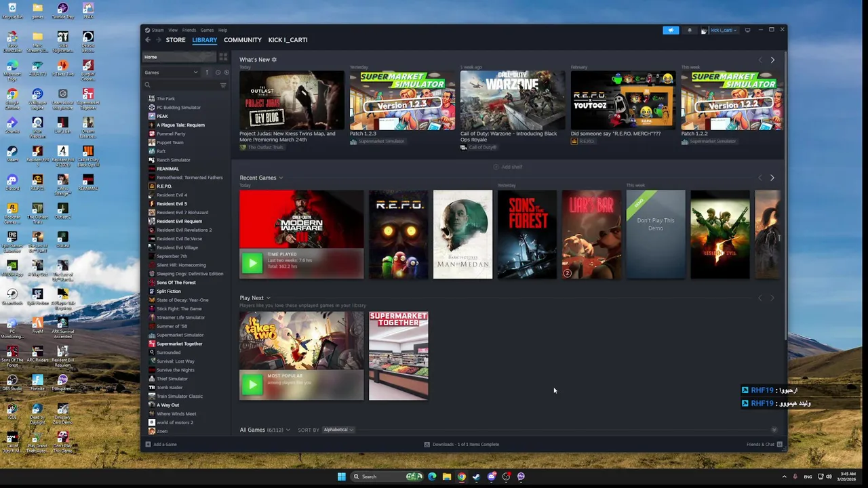This screenshot has height=488, width=868.
Task: Open the Call of Duty Warzone news card
Action: point(513,100)
